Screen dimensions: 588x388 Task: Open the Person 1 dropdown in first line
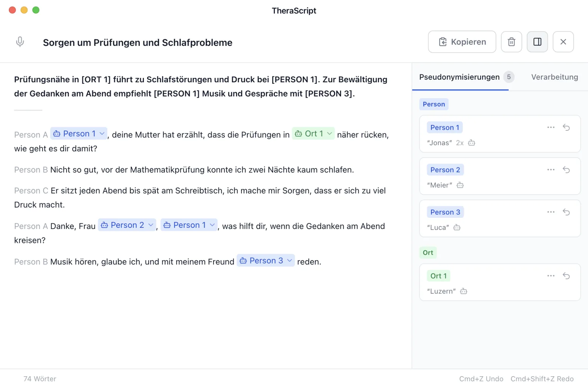tap(79, 134)
